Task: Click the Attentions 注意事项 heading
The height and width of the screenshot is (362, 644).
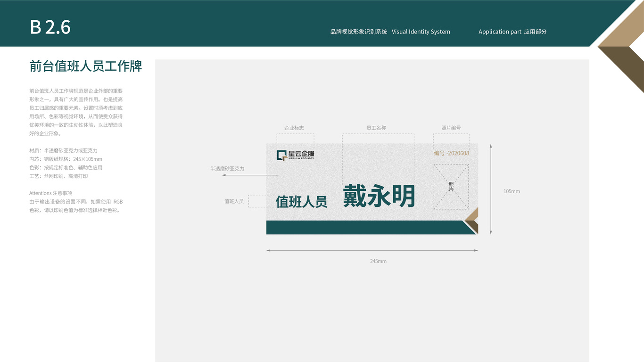Action: tap(50, 193)
